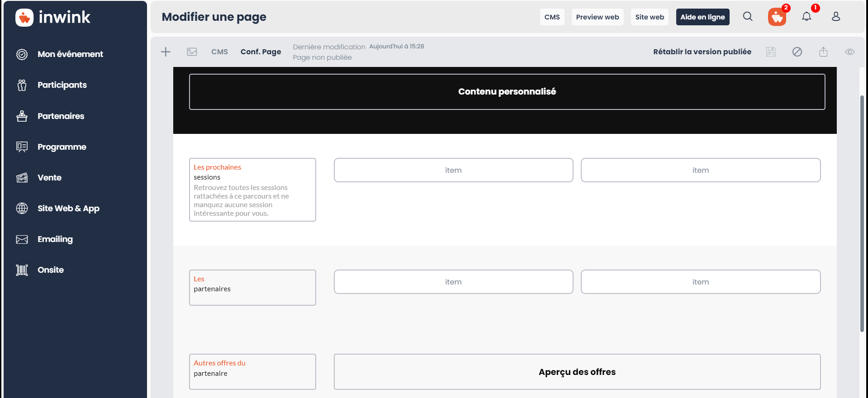Image resolution: width=868 pixels, height=398 pixels.
Task: Open the Vente menu item
Action: tap(49, 178)
